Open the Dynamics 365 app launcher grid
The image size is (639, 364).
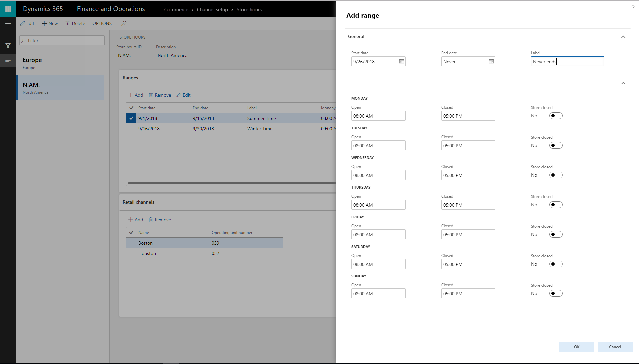[8, 8]
